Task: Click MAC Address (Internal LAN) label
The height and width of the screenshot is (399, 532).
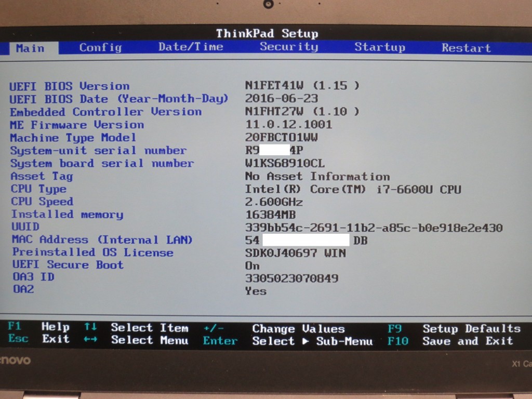Action: pos(102,240)
